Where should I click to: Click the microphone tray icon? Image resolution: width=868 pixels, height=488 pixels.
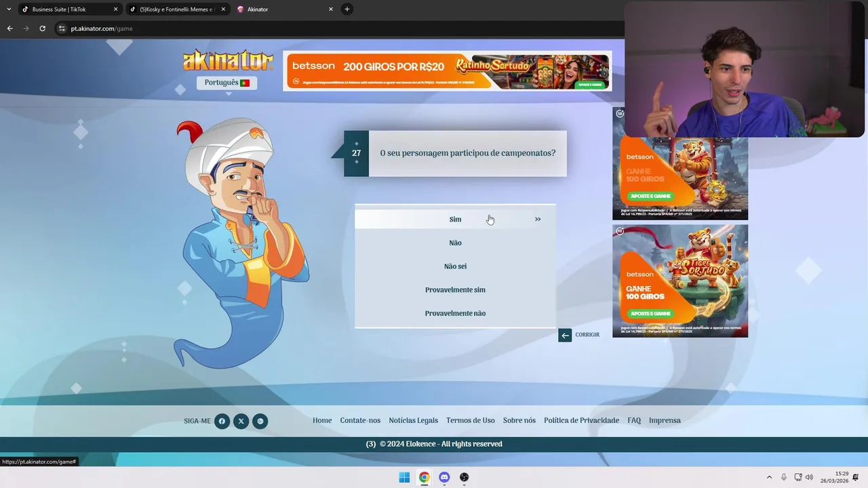[784, 477]
